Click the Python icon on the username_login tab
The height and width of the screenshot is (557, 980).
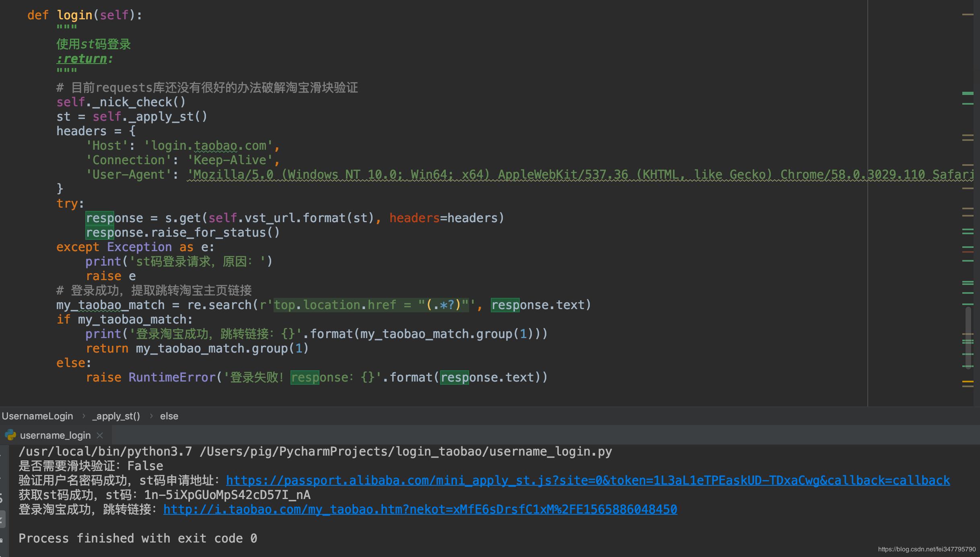(x=10, y=435)
